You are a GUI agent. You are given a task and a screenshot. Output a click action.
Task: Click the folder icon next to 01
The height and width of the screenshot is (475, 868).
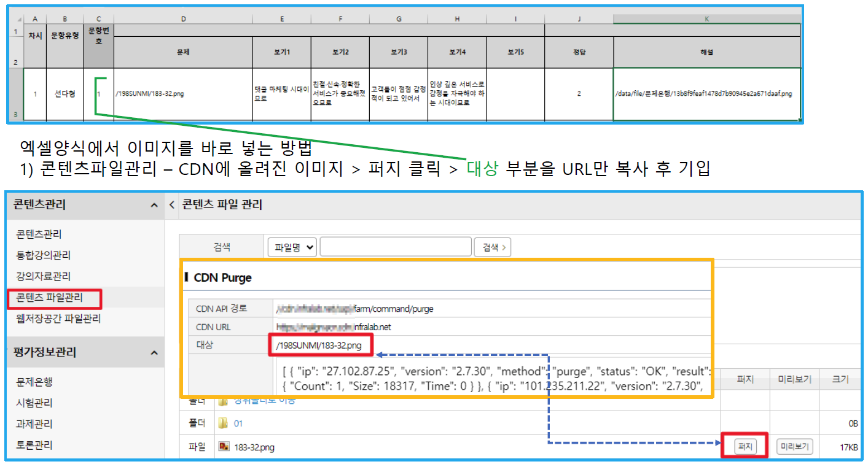click(x=225, y=423)
